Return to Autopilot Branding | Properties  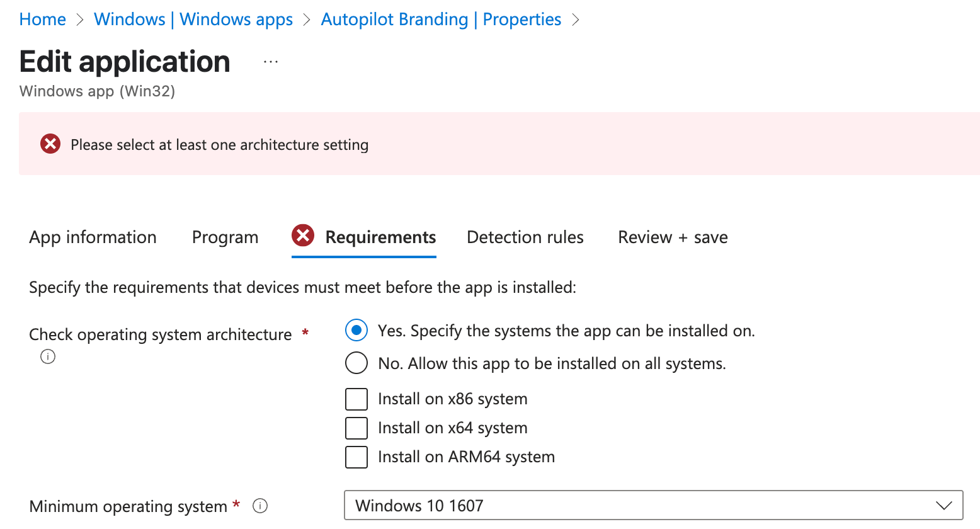(x=441, y=20)
